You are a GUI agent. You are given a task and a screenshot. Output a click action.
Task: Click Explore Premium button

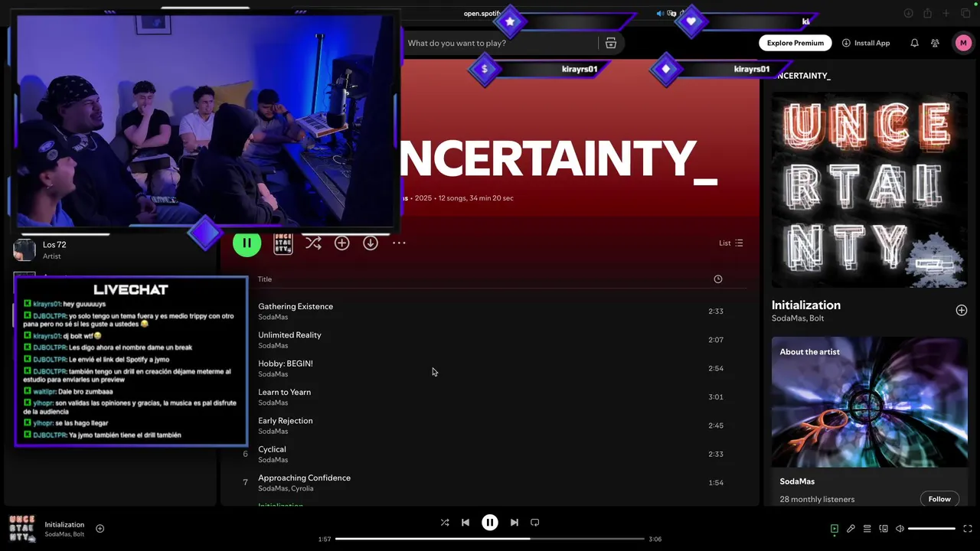click(795, 43)
